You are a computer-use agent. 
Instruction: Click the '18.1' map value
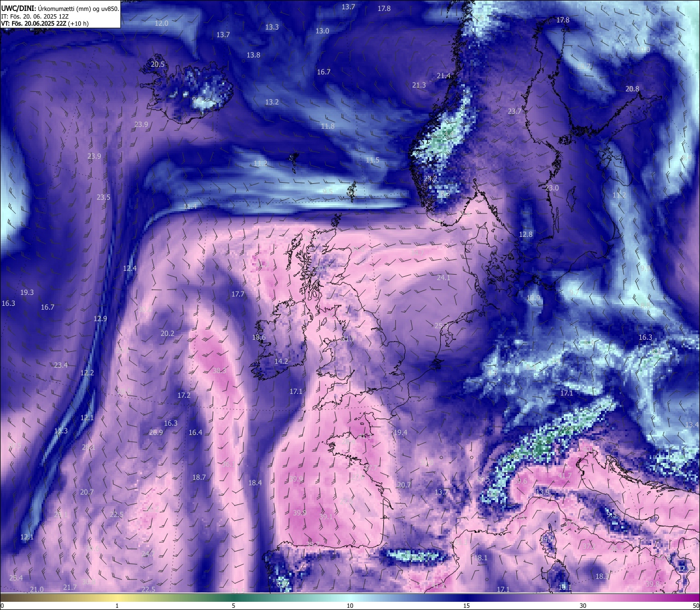coord(481,557)
